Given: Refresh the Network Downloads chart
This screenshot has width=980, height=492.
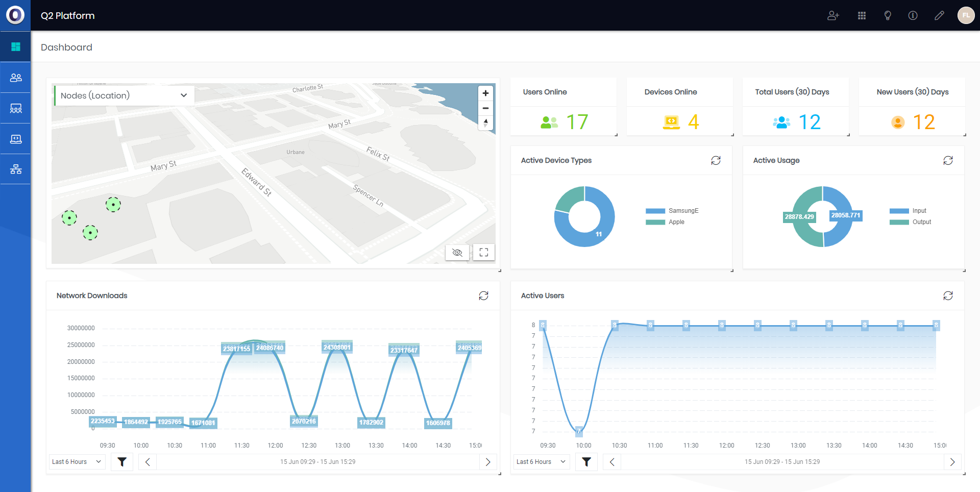Looking at the screenshot, I should [483, 296].
